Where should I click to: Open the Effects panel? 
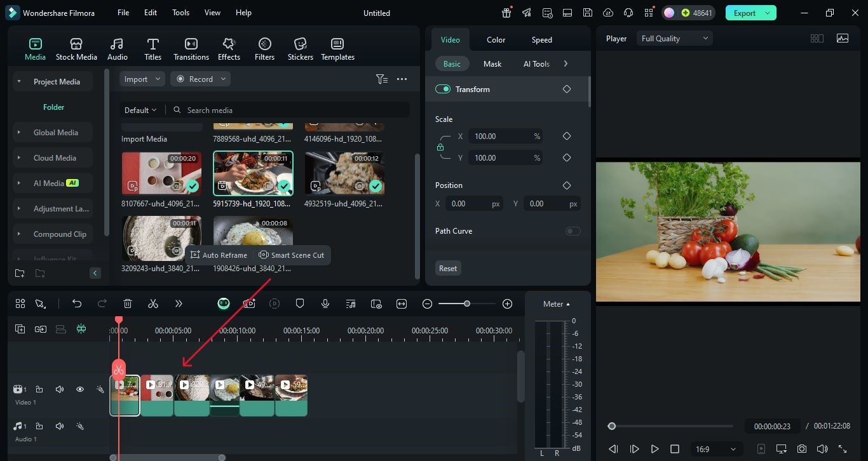(229, 49)
